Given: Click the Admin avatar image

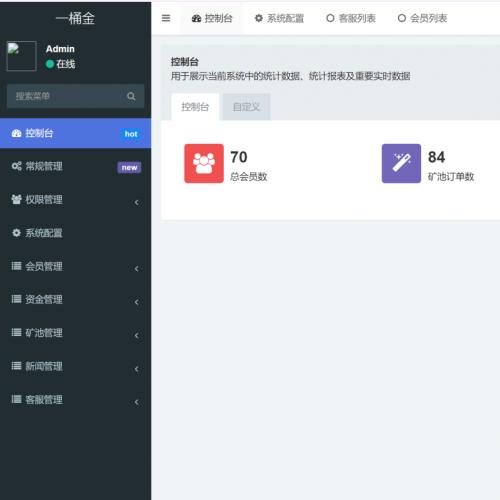Looking at the screenshot, I should (21, 56).
